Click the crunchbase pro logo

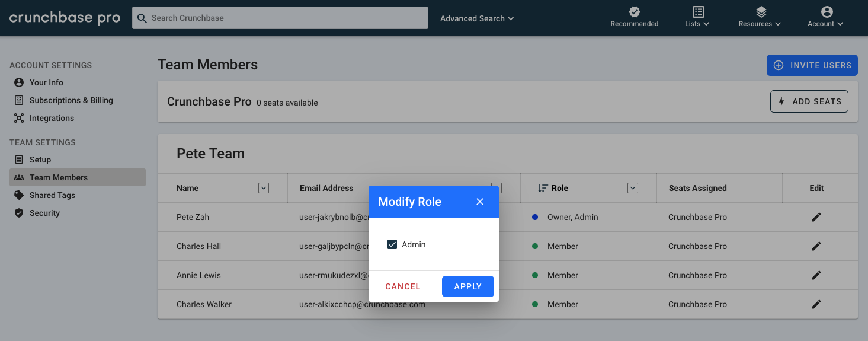pyautogui.click(x=65, y=18)
